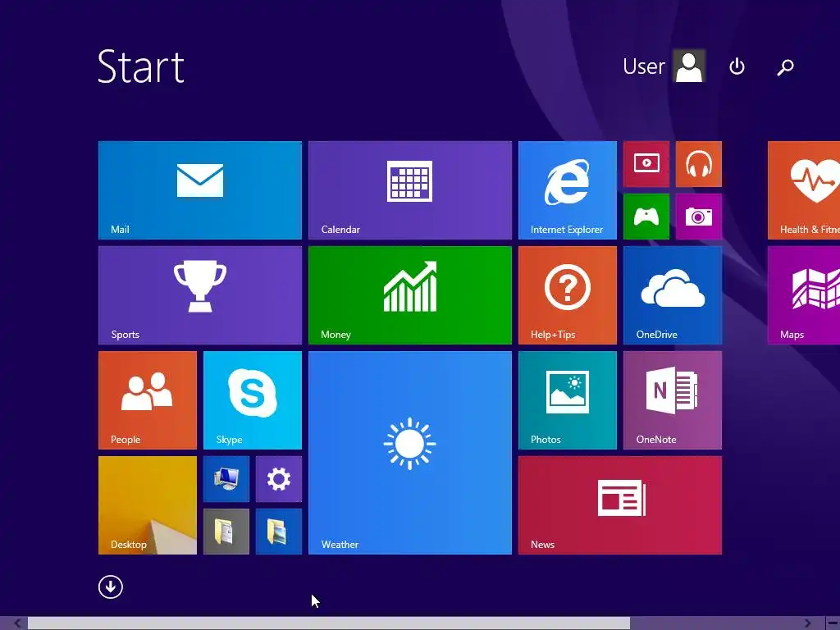Screen dimensions: 840x630
Task: Click the Power options button
Action: pyautogui.click(x=737, y=66)
